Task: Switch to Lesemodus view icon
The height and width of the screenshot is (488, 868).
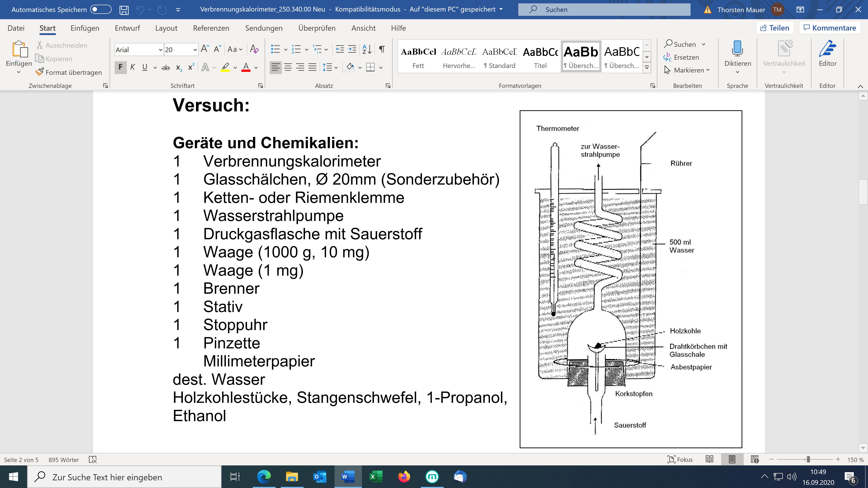Action: (x=709, y=459)
